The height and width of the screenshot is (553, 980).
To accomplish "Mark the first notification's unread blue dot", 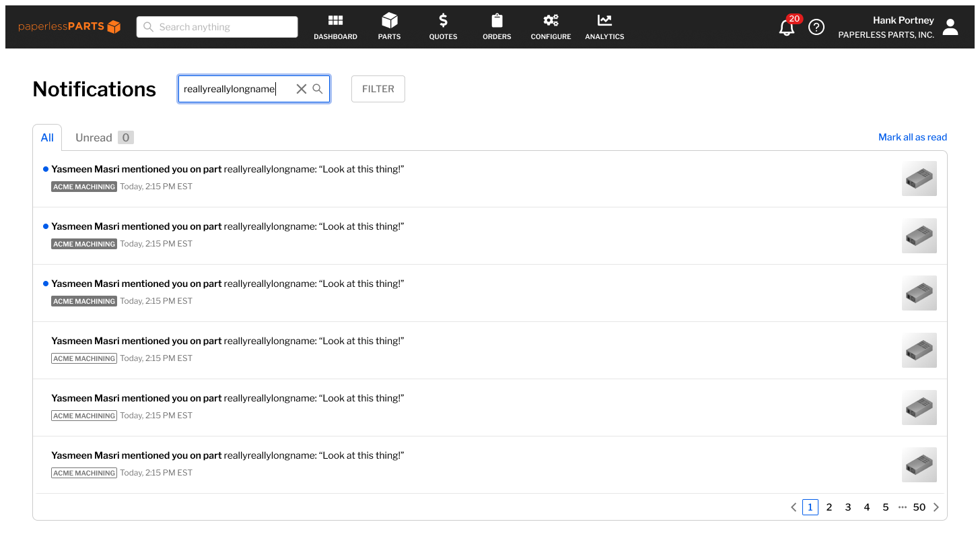I will pyautogui.click(x=45, y=169).
